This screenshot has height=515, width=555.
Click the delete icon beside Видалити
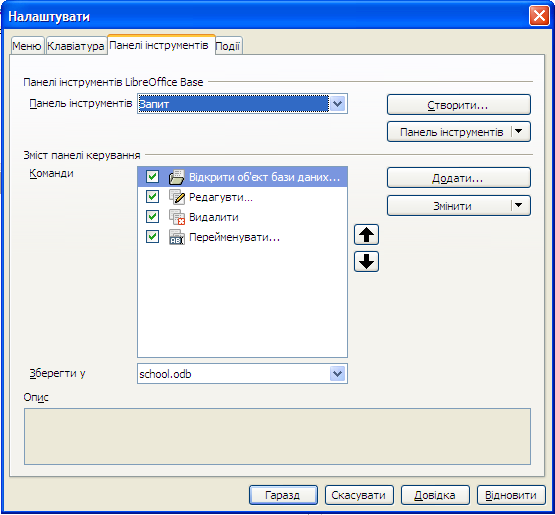click(x=177, y=217)
